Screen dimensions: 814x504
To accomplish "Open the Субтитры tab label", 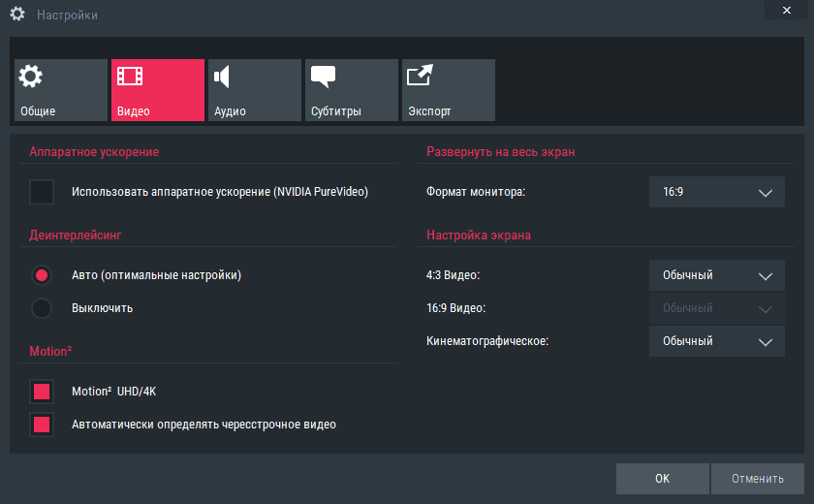I will 336,111.
